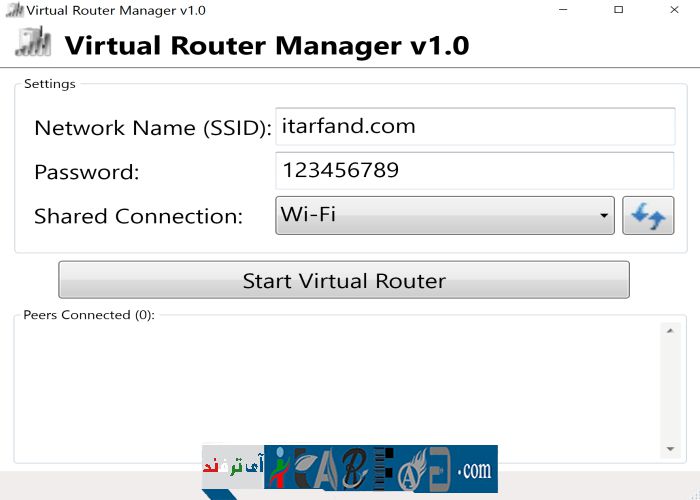Expand the Shared Connection dropdown arrow

[x=604, y=216]
